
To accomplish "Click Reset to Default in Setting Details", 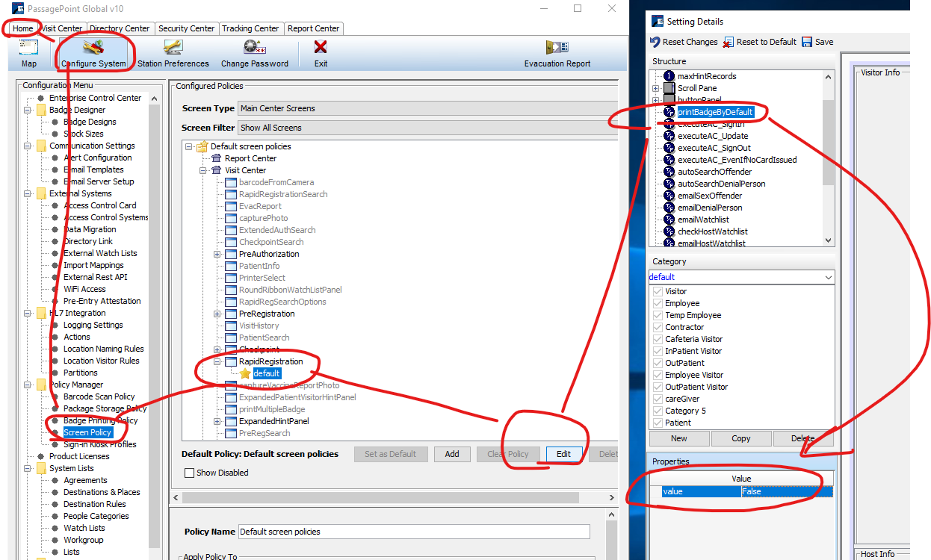I will [x=760, y=42].
